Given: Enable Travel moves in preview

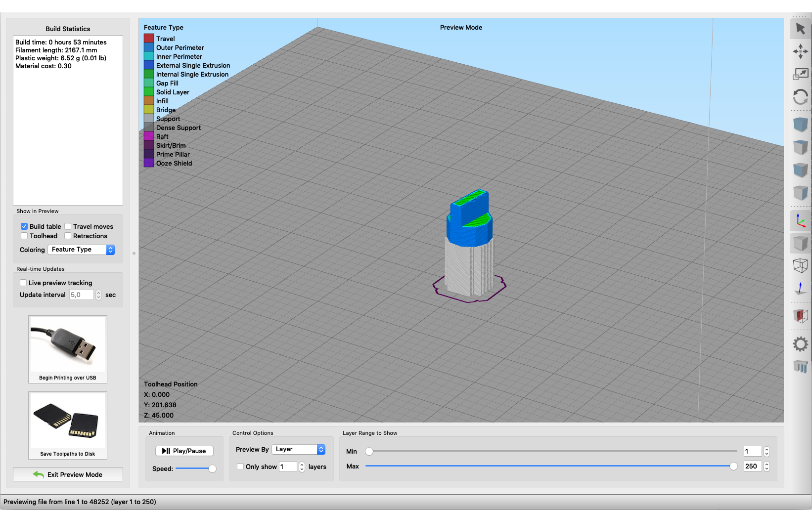Looking at the screenshot, I should [x=68, y=226].
